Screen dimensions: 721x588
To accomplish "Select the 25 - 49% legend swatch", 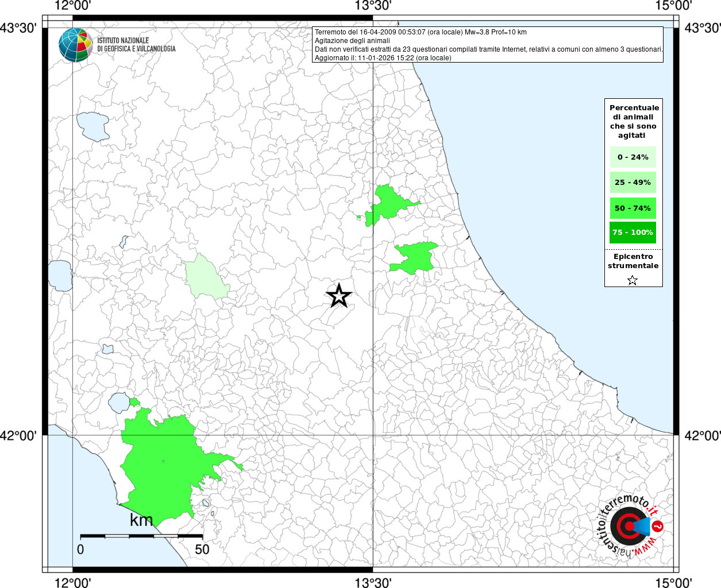I will coord(633,182).
